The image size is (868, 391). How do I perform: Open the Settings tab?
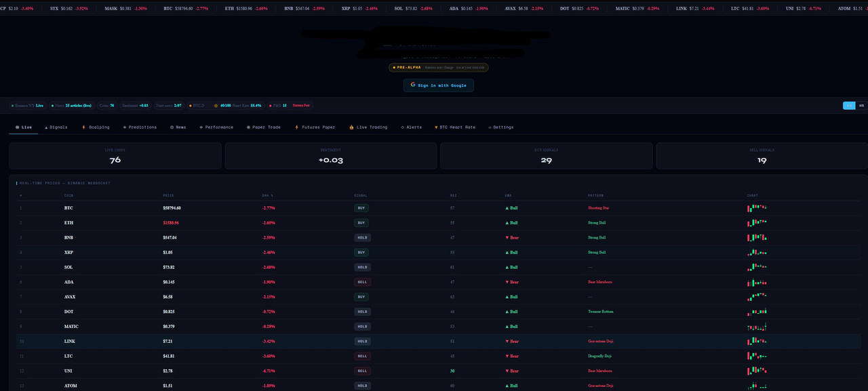(x=501, y=127)
